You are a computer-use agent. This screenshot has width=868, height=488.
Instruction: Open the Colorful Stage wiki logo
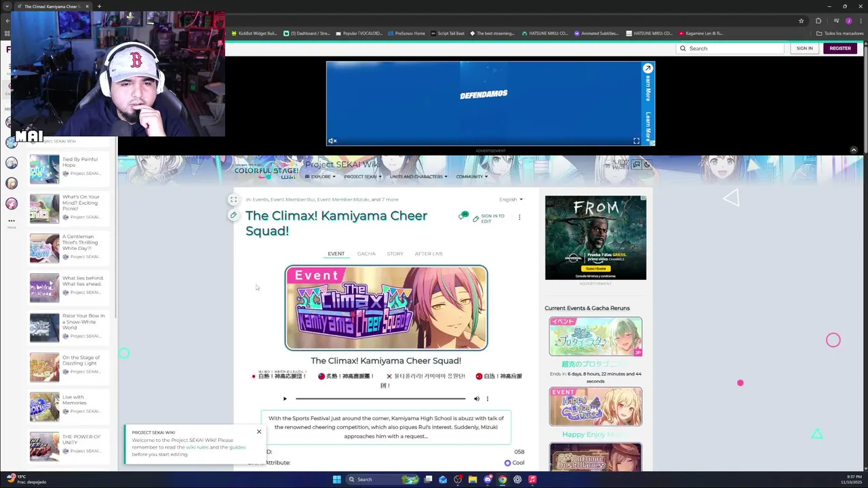coord(266,169)
